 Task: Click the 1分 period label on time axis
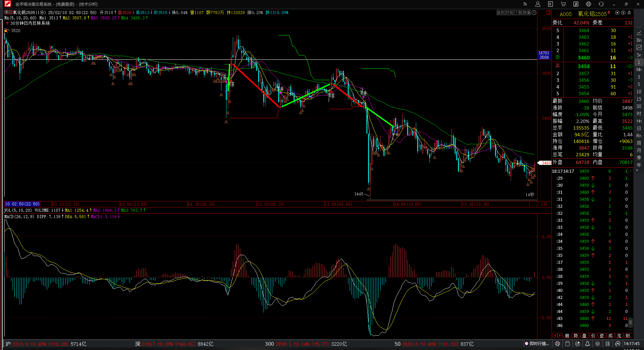(x=544, y=204)
